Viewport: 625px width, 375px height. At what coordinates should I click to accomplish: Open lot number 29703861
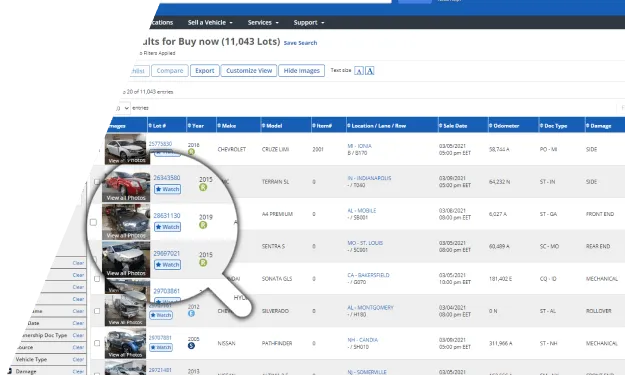click(167, 291)
